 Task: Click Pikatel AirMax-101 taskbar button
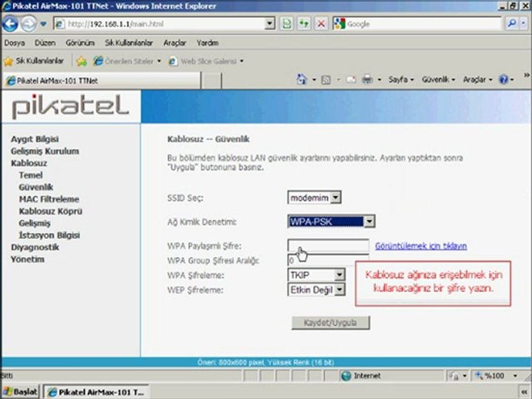96,392
